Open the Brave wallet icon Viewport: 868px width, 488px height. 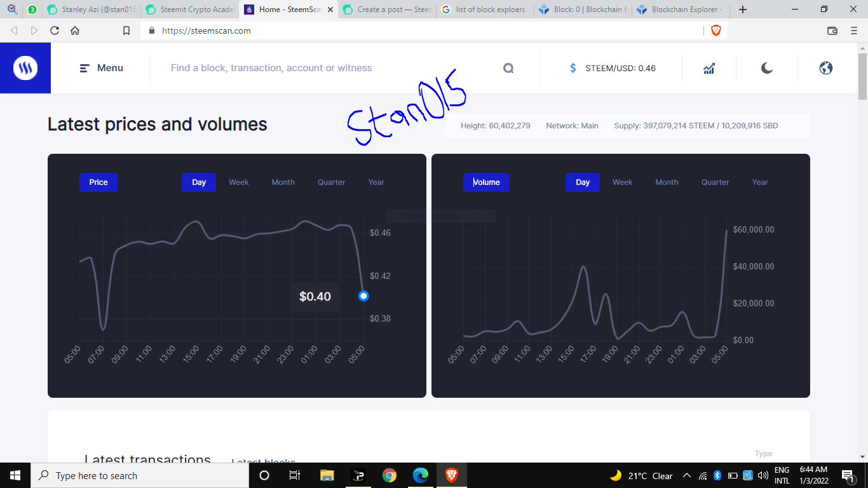(x=832, y=30)
